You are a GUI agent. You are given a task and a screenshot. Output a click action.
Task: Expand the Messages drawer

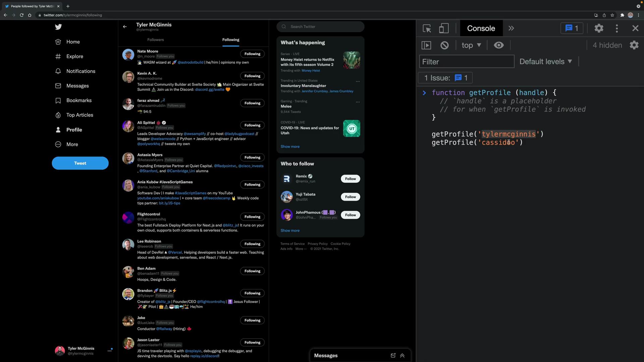pos(402,356)
